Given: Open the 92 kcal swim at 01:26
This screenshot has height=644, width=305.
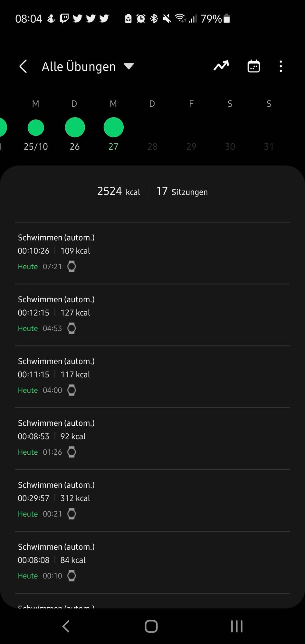Looking at the screenshot, I should click(x=152, y=438).
